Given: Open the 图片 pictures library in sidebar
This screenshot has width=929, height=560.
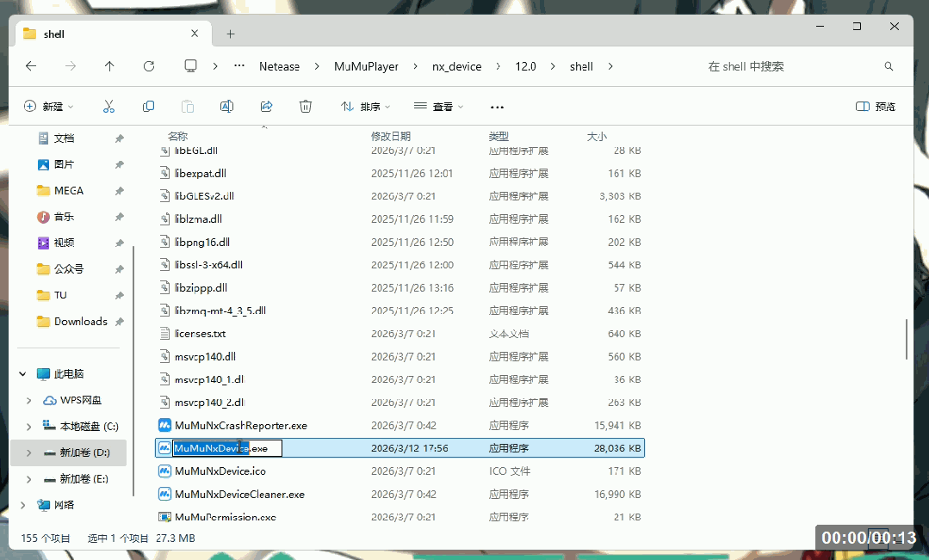Looking at the screenshot, I should pos(64,164).
